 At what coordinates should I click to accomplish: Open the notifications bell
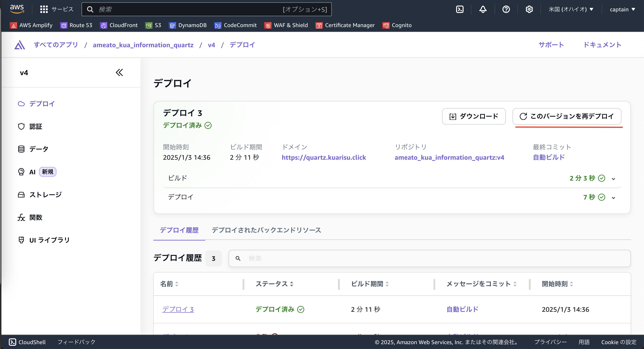pyautogui.click(x=483, y=9)
